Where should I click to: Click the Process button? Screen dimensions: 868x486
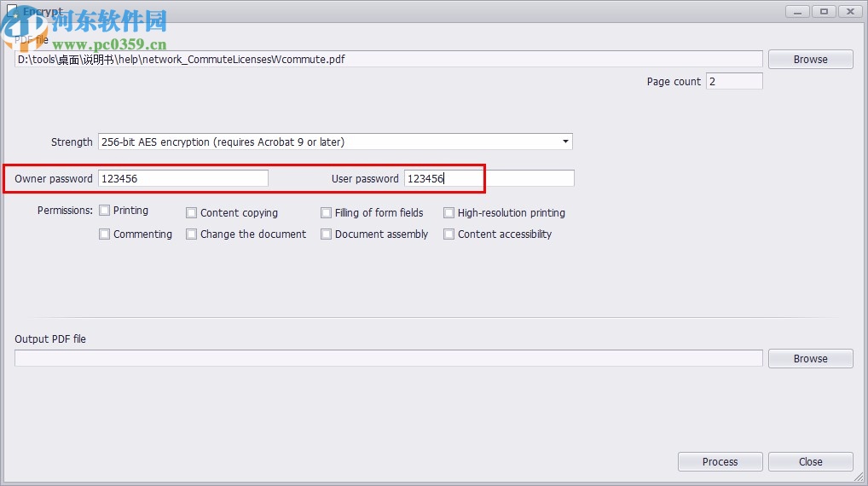[x=720, y=461]
